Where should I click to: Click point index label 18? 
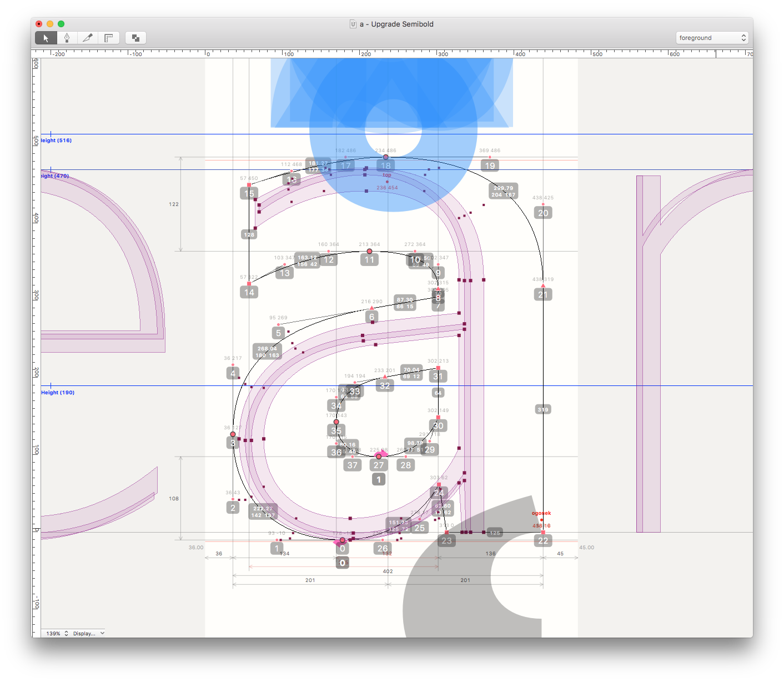click(386, 166)
